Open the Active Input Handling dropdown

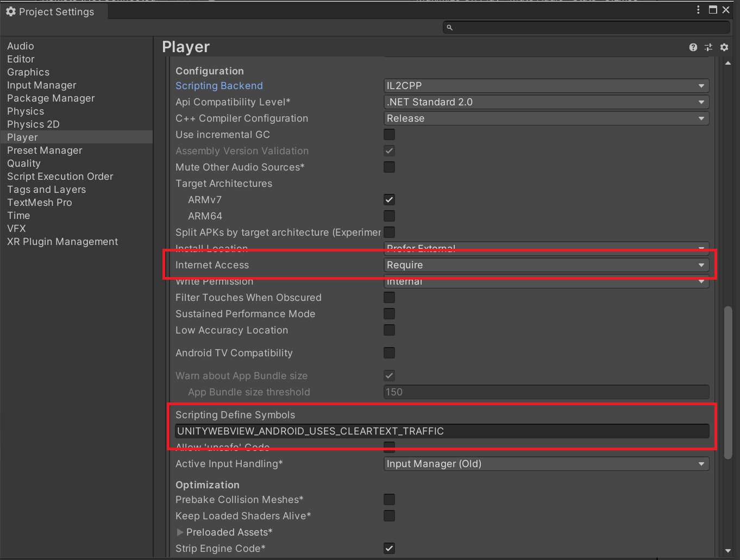click(546, 463)
